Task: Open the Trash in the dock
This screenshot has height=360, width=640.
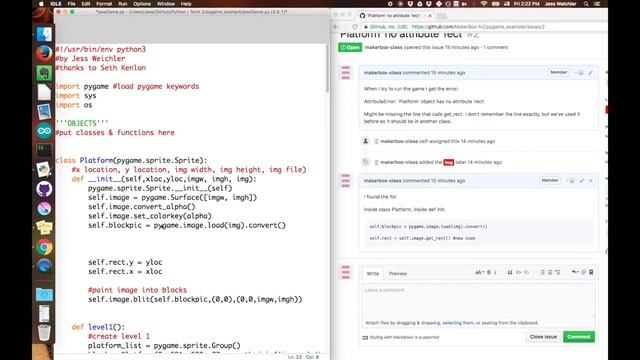Action: (x=44, y=332)
